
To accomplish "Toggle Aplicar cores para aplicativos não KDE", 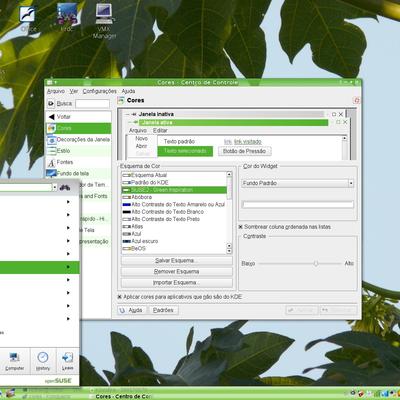I will [119, 297].
